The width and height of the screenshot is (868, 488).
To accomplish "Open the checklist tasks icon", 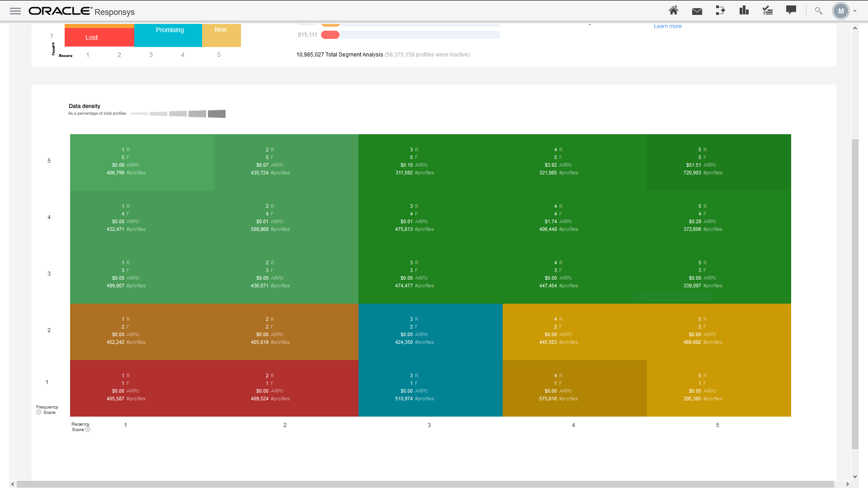I will click(768, 10).
